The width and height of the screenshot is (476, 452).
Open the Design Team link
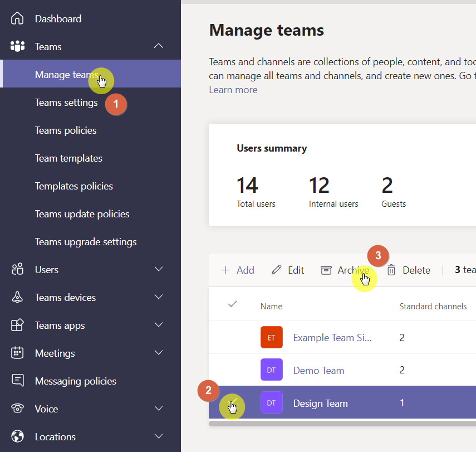(320, 403)
